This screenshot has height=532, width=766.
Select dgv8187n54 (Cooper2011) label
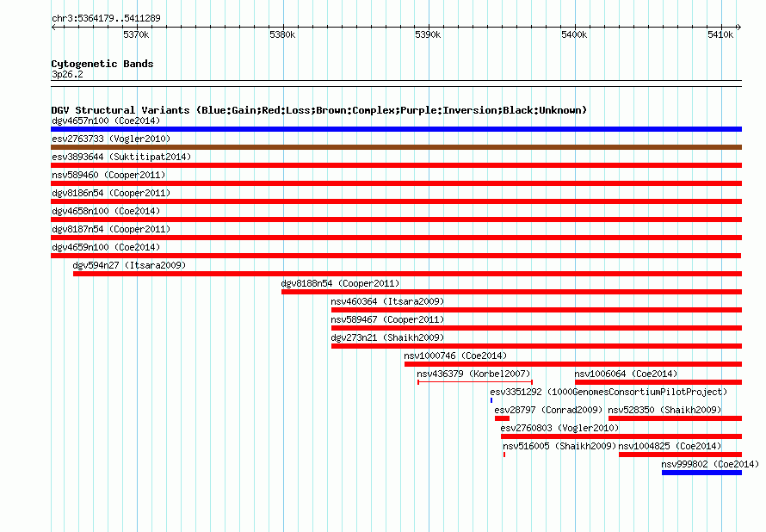point(111,229)
